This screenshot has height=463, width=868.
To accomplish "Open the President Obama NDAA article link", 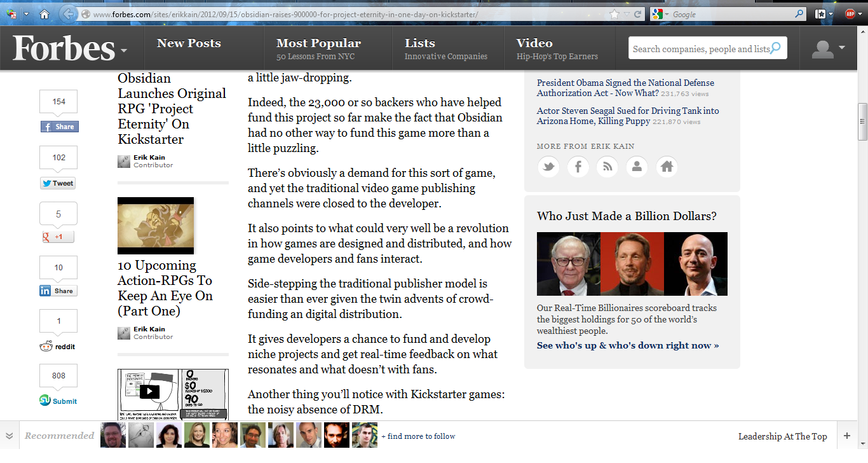I will [x=625, y=88].
